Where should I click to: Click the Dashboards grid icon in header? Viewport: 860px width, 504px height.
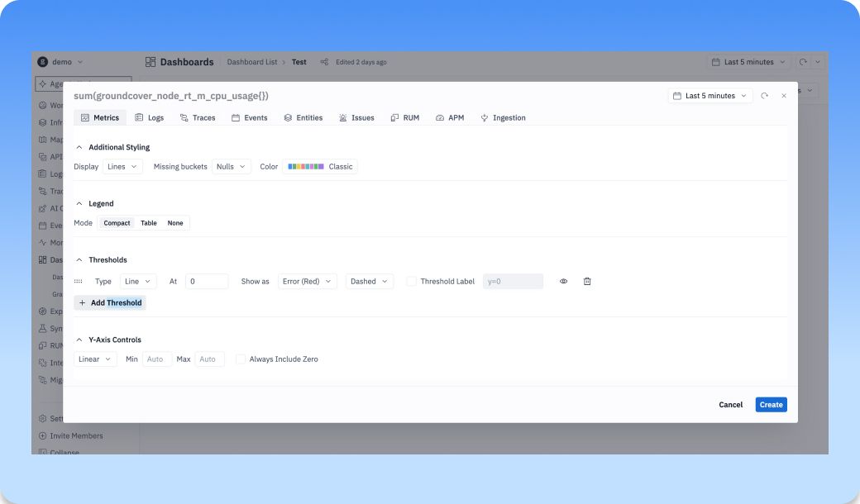[150, 62]
